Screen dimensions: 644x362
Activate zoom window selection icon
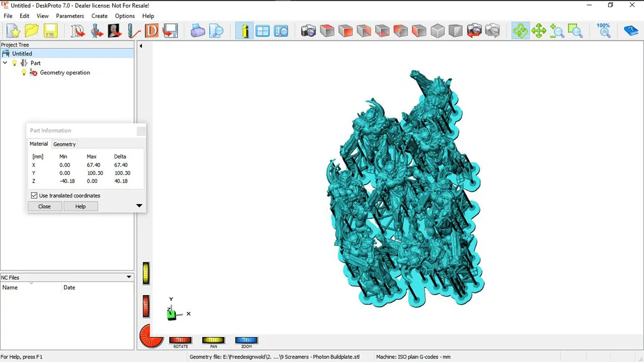(x=575, y=31)
